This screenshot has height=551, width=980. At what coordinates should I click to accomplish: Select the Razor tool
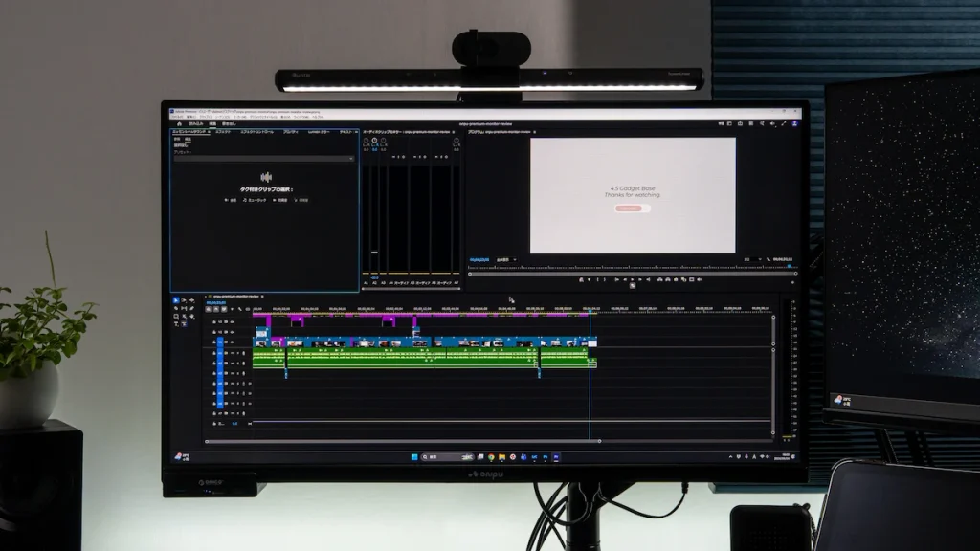click(176, 308)
